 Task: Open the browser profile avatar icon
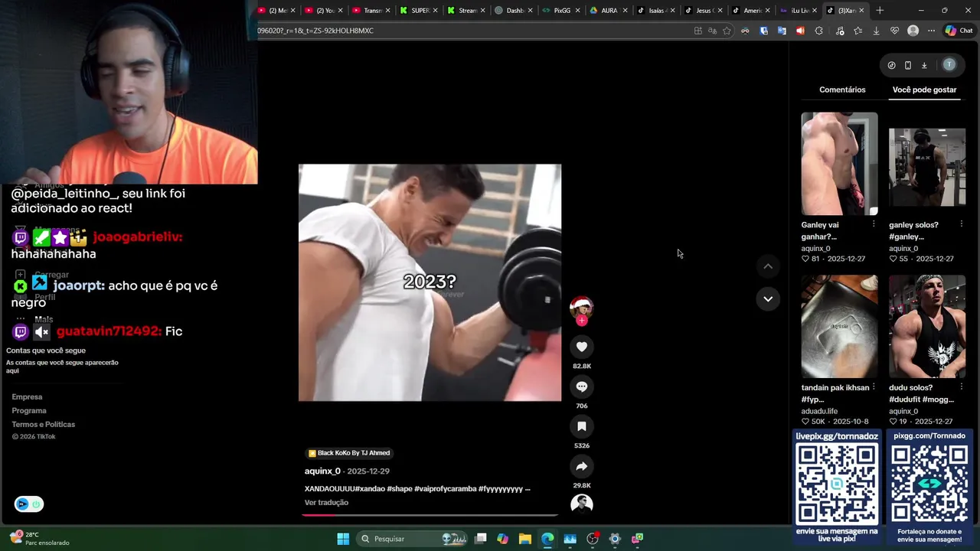[913, 31]
